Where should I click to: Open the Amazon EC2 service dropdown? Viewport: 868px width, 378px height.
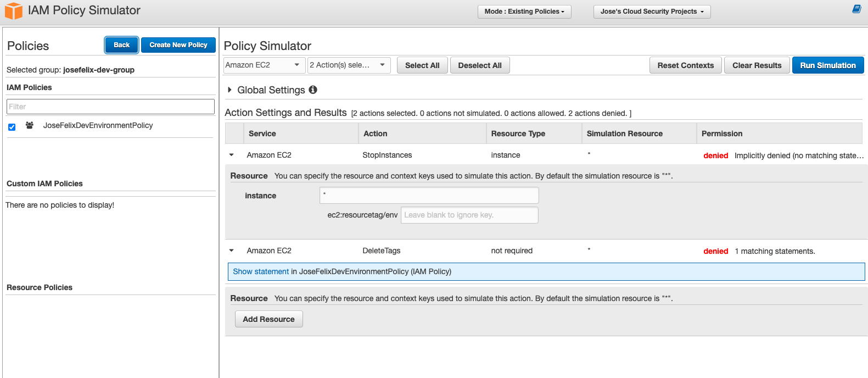[264, 65]
